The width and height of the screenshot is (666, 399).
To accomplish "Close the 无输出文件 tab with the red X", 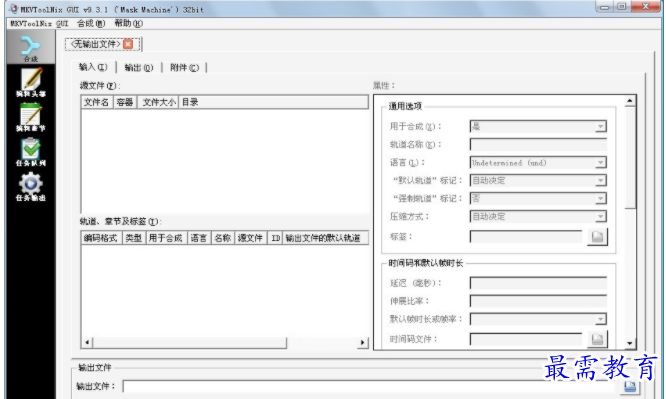I will pos(128,44).
